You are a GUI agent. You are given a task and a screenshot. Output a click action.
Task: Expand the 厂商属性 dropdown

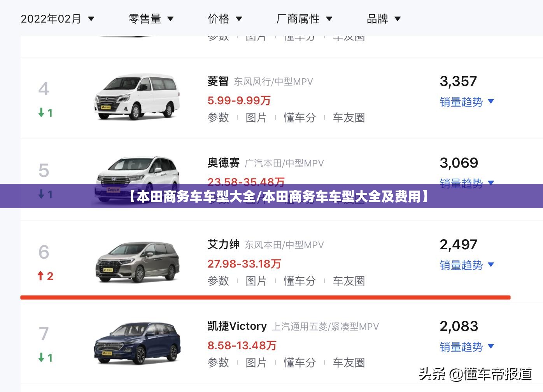[304, 19]
